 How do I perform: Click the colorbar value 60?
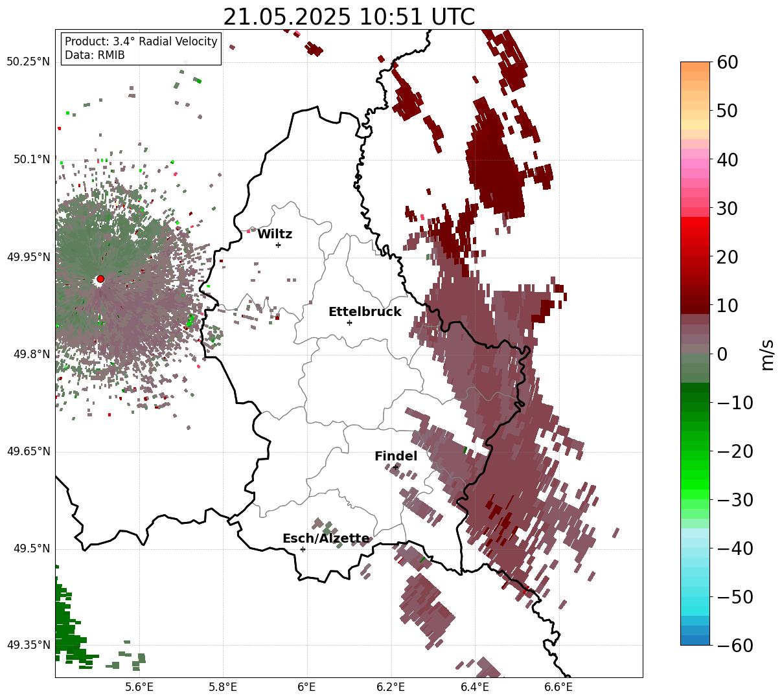pos(727,62)
